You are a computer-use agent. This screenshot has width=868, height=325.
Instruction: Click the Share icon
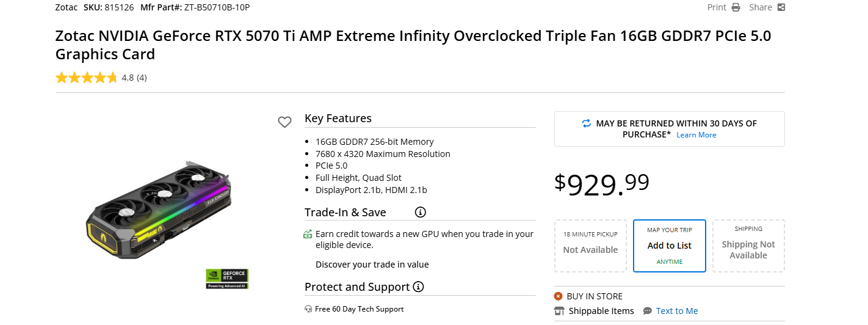(x=781, y=7)
